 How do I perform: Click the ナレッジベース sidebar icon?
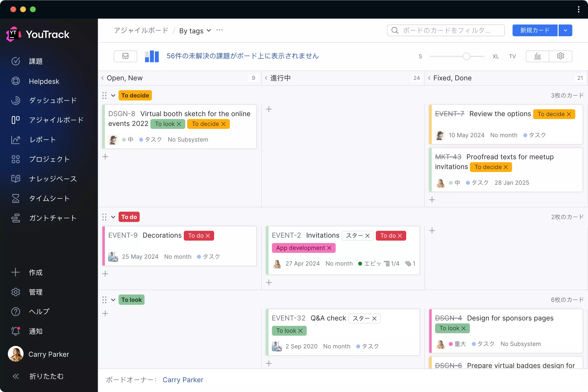coord(16,179)
